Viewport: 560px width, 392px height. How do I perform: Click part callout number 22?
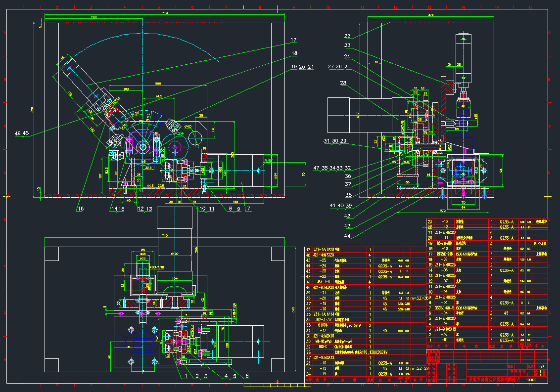click(347, 36)
